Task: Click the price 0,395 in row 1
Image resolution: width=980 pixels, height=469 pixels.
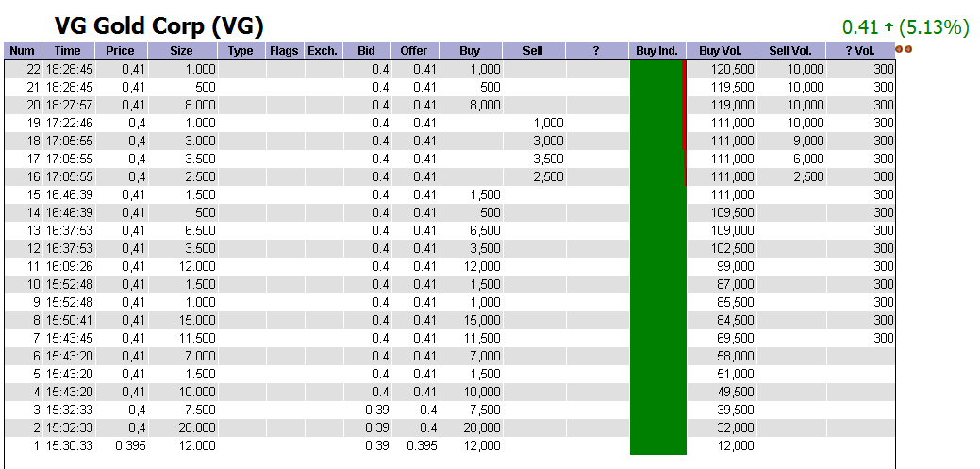Action: (130, 445)
